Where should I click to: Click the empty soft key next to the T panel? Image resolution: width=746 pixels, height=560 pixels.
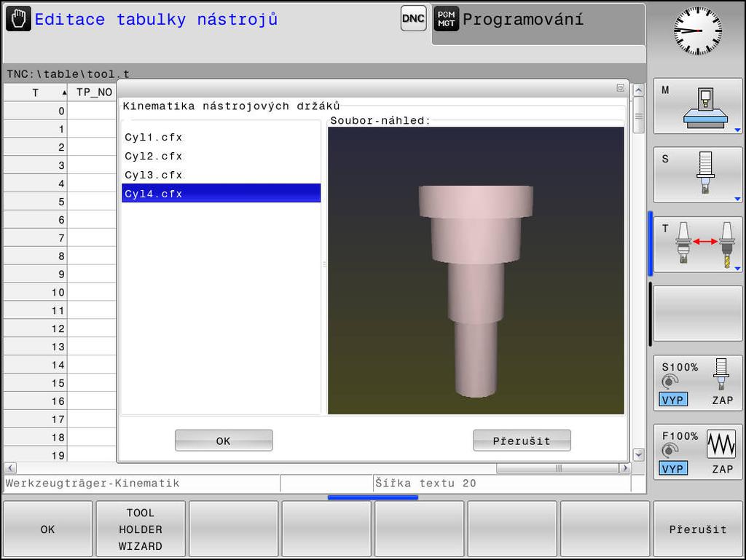697,314
